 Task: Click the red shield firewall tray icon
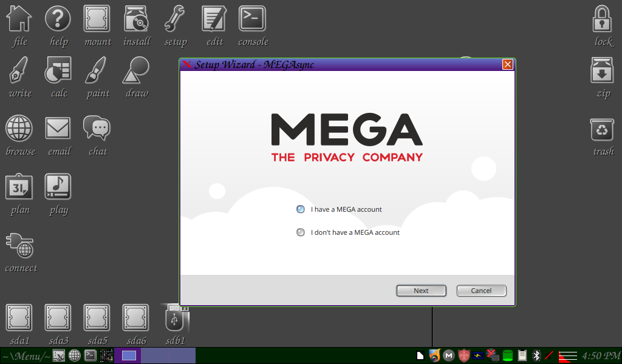[x=463, y=356]
